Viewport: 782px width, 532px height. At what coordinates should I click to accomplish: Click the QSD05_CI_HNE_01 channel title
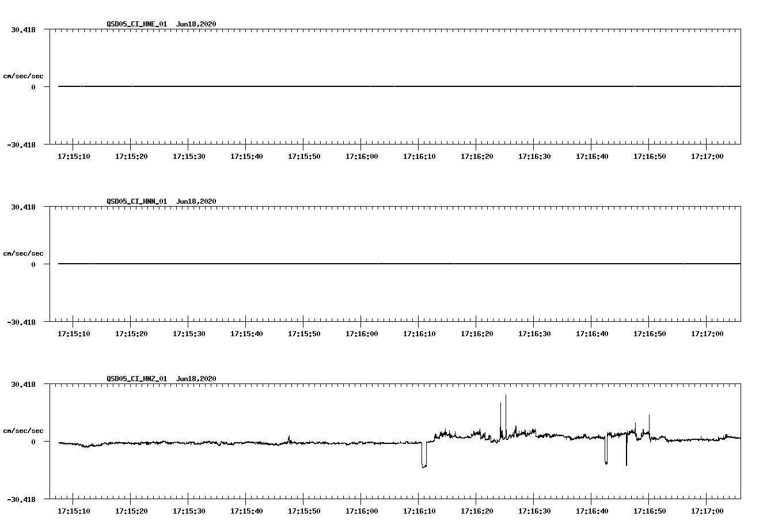[136, 24]
